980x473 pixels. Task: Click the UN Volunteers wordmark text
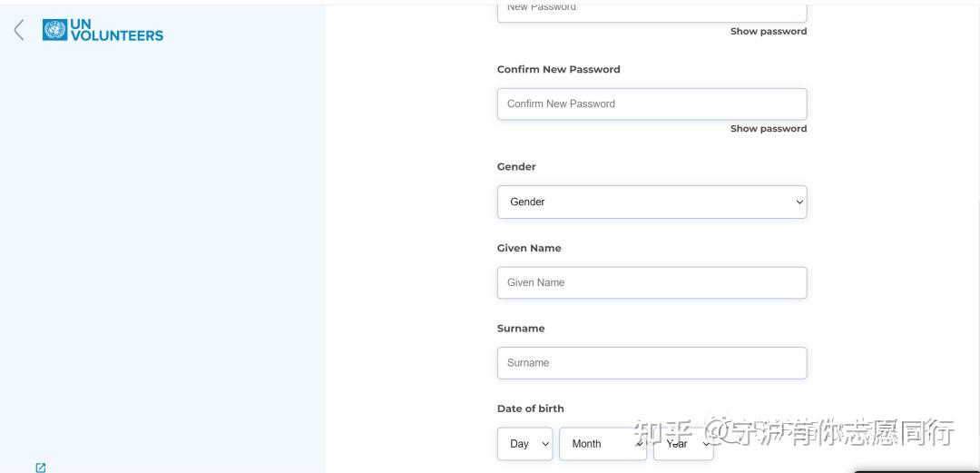pos(116,30)
